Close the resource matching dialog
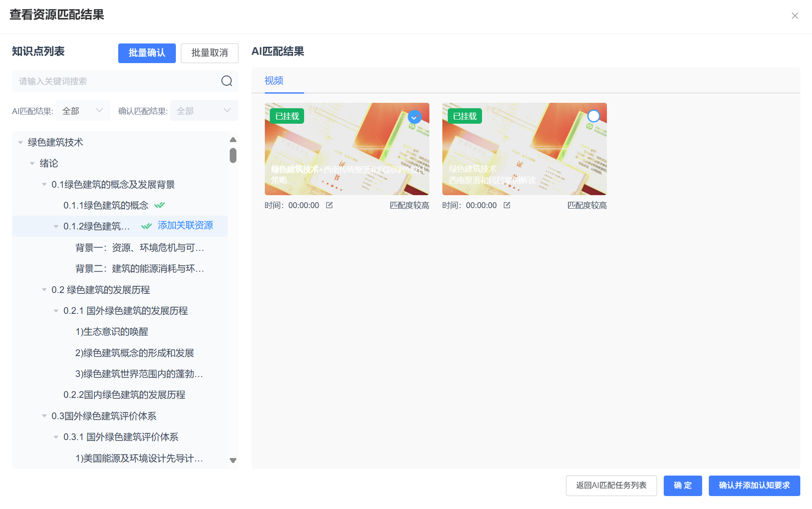Screen dimensions: 812x509 pos(794,16)
